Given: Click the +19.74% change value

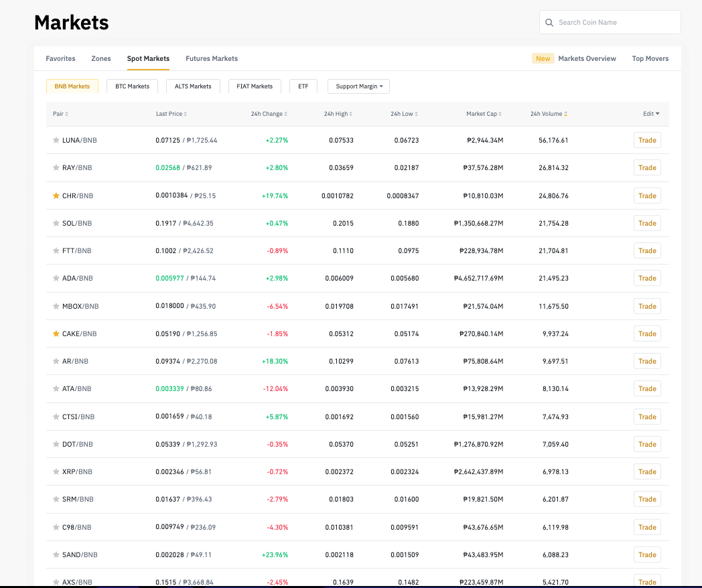Looking at the screenshot, I should [x=275, y=196].
